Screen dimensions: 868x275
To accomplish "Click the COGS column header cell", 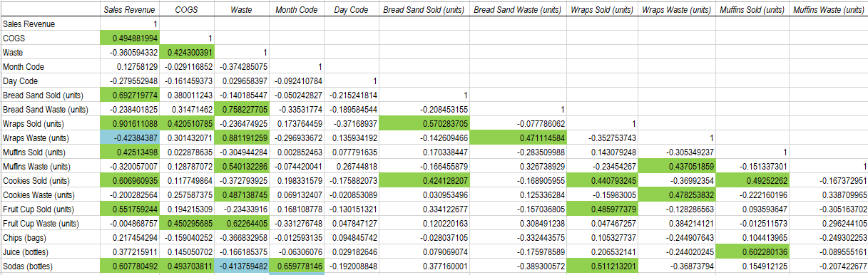I will [186, 10].
